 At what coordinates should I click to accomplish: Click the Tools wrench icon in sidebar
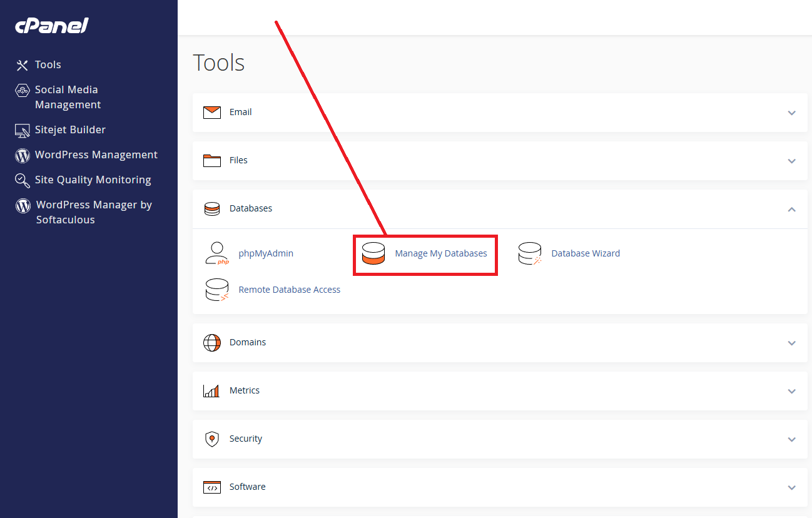tap(23, 65)
